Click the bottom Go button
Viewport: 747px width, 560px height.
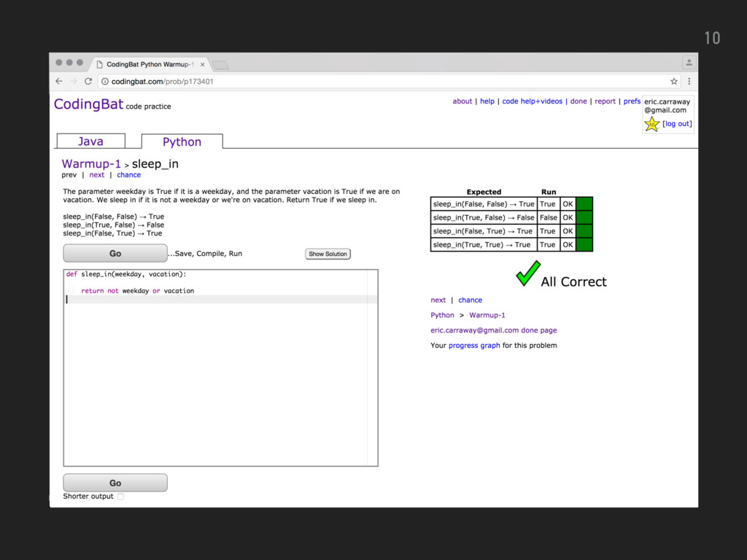tap(115, 483)
